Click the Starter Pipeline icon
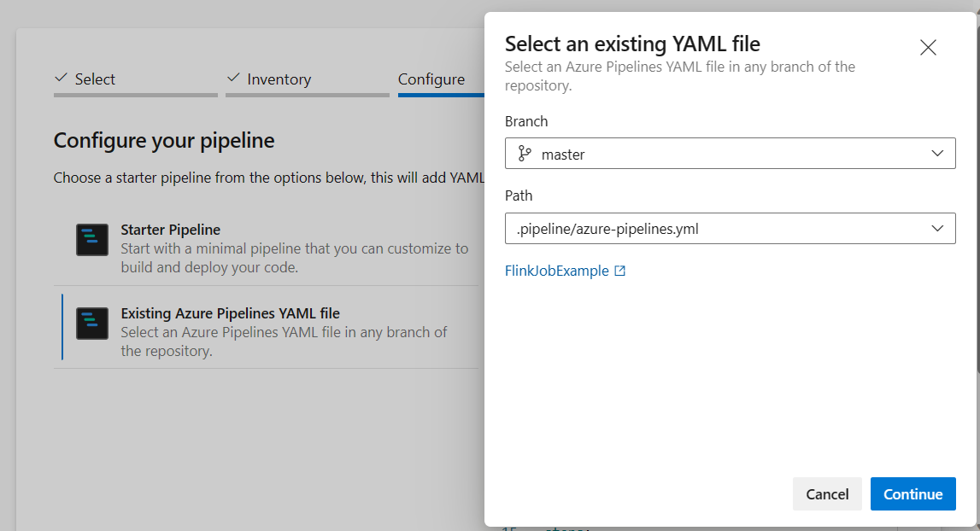 pos(92,240)
